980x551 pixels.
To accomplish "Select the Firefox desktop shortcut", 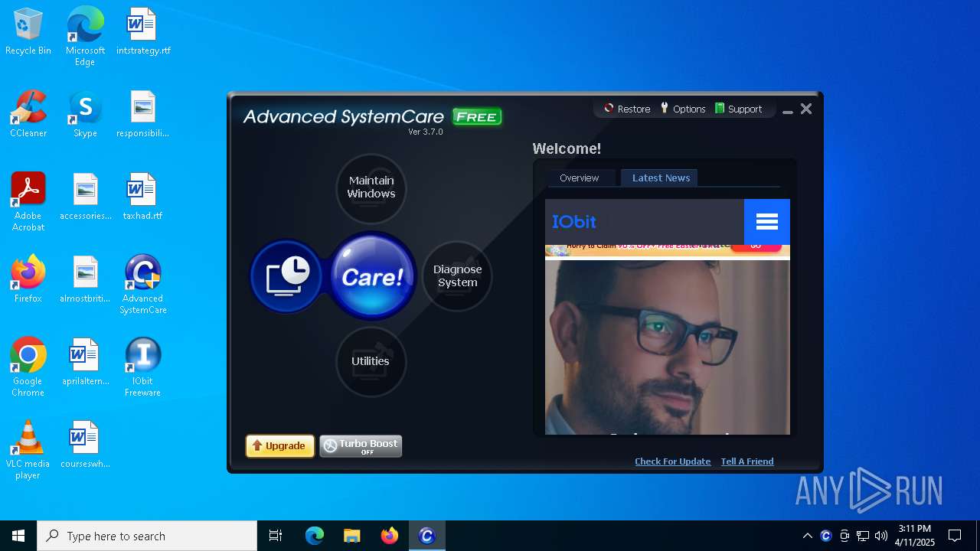I will click(28, 280).
